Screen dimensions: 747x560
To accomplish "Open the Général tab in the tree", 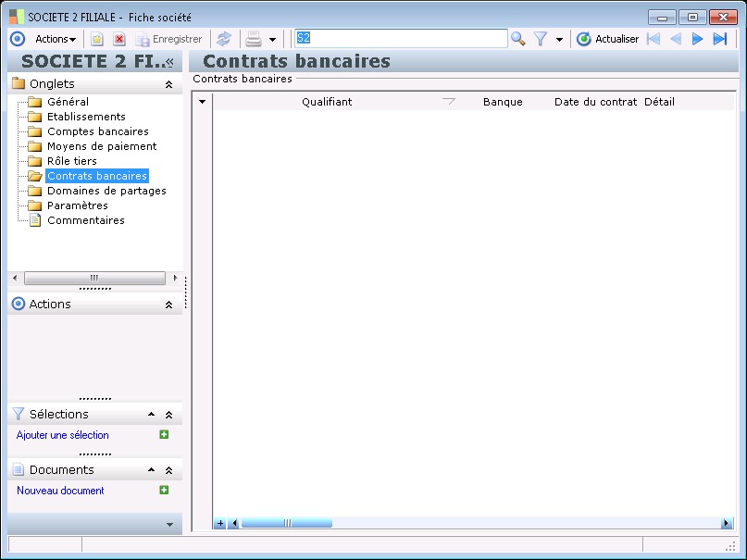I will click(x=68, y=102).
